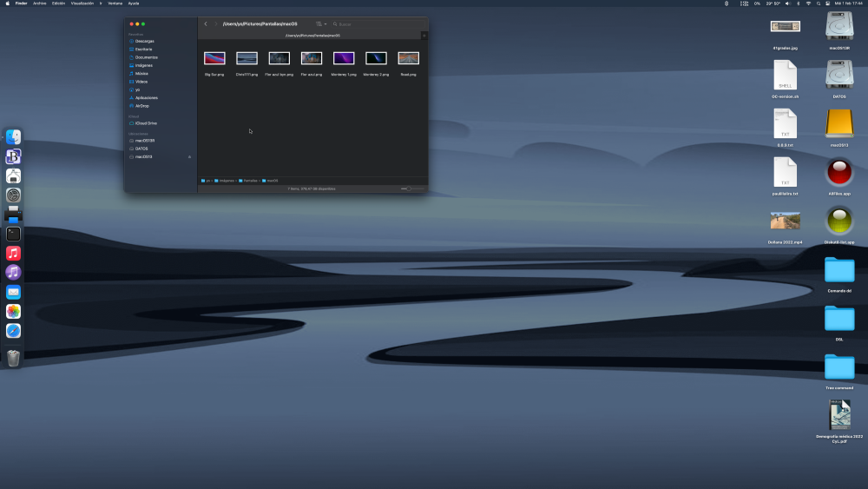Adjust the icon size slider in status bar

[411, 188]
